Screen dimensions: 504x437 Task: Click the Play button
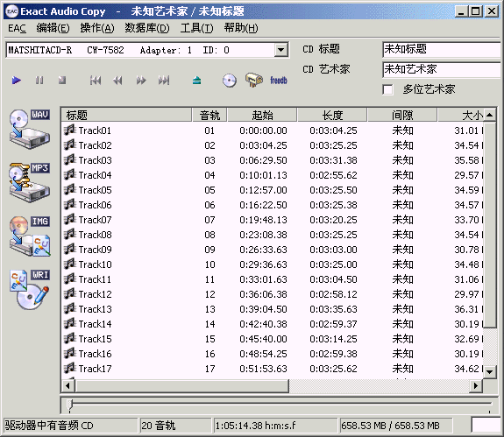click(17, 80)
